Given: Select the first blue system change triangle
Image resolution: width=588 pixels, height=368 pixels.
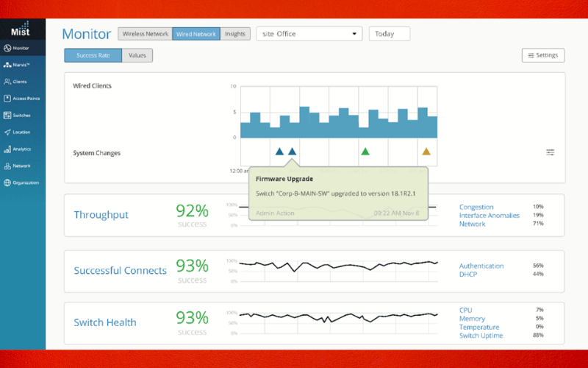Looking at the screenshot, I should (279, 152).
